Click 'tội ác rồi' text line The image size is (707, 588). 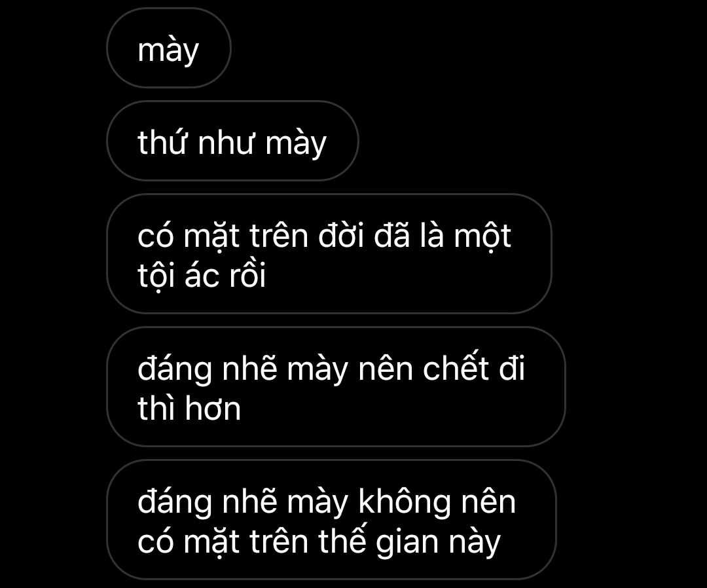[202, 275]
